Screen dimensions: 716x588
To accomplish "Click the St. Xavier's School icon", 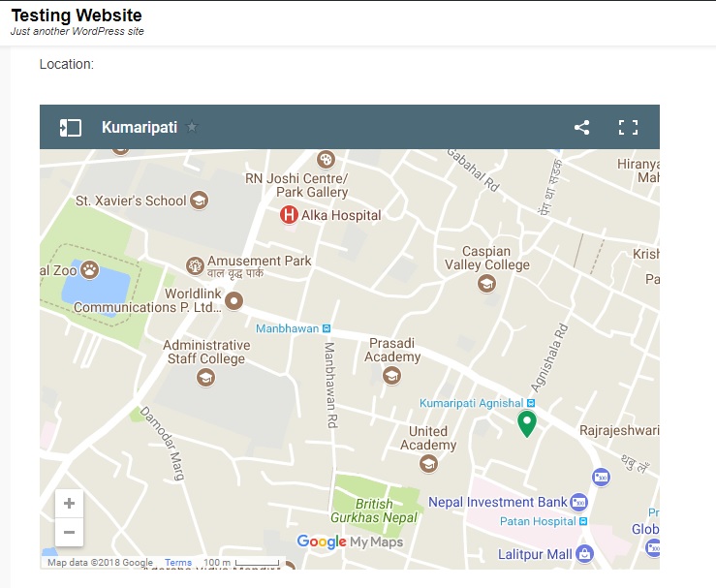I will [x=199, y=200].
